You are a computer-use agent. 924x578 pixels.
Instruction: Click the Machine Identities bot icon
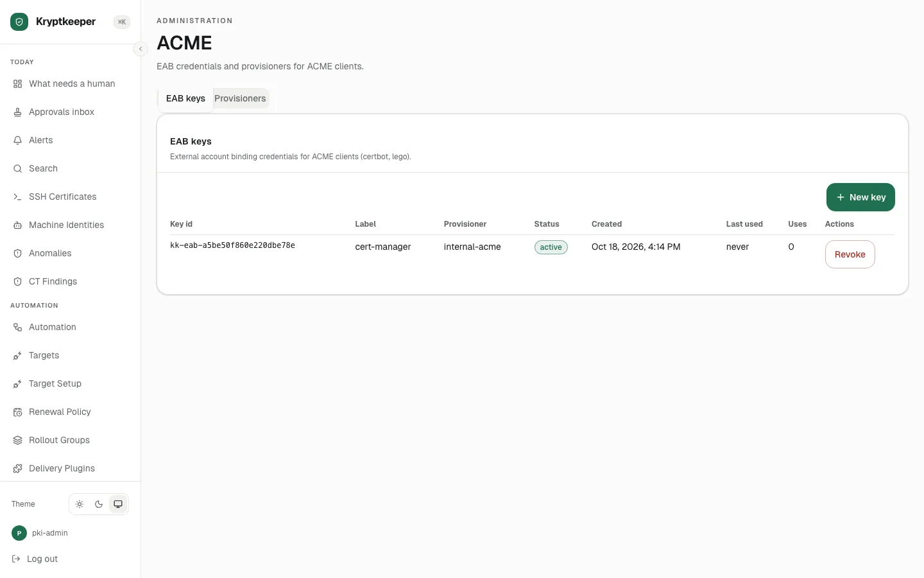point(18,225)
